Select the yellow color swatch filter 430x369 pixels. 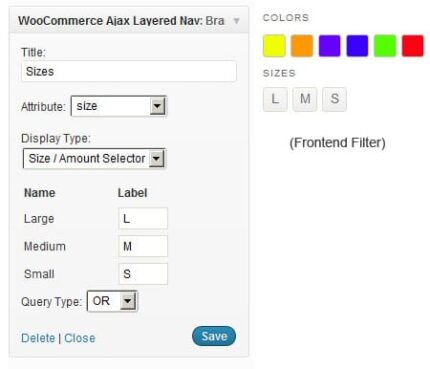point(274,46)
